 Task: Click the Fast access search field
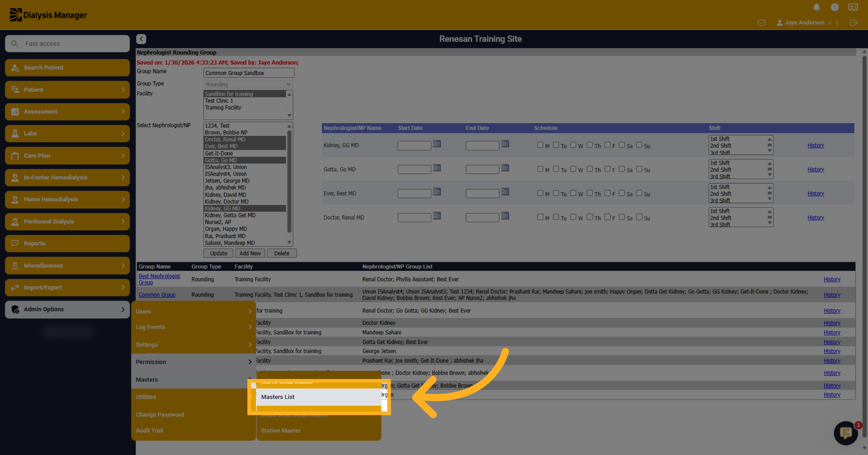tap(67, 43)
